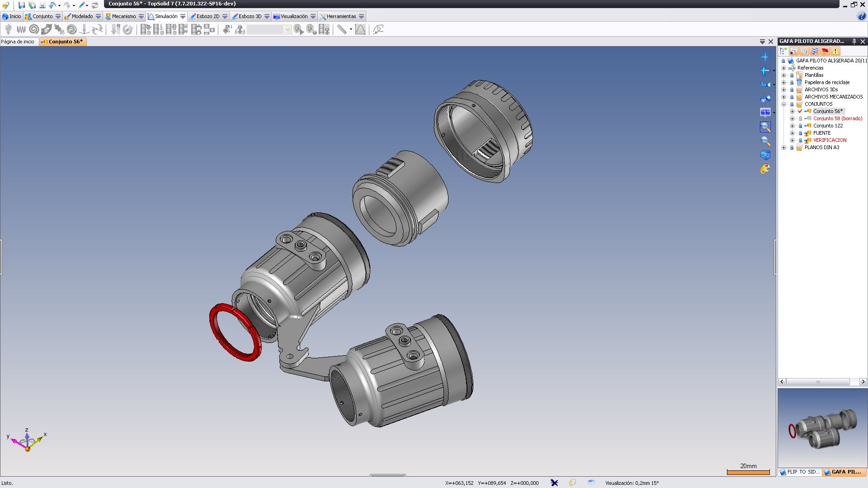Toggle the pin on project tree panel
This screenshot has height=488, width=868.
[854, 41]
